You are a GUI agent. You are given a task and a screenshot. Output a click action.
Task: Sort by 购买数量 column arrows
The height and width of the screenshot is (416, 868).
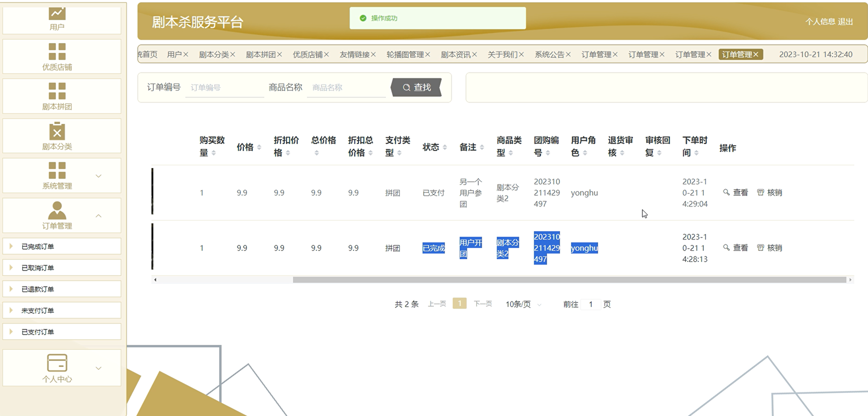[213, 153]
